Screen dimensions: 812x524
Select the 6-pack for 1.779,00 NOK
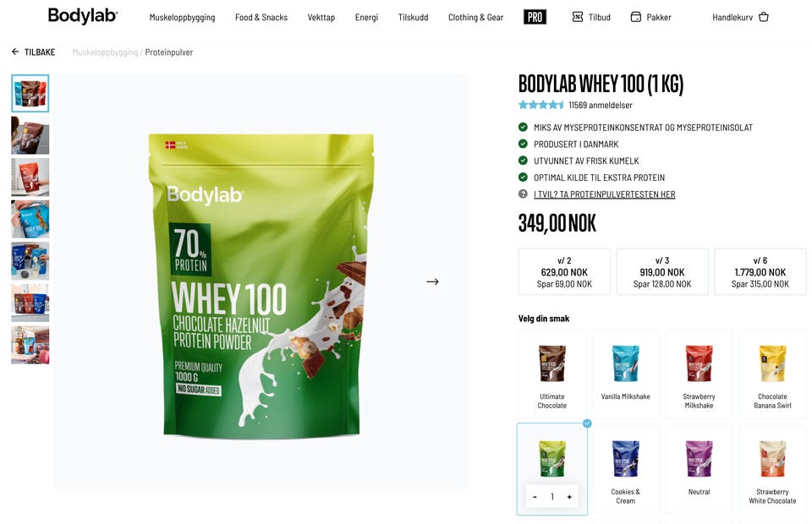click(760, 272)
